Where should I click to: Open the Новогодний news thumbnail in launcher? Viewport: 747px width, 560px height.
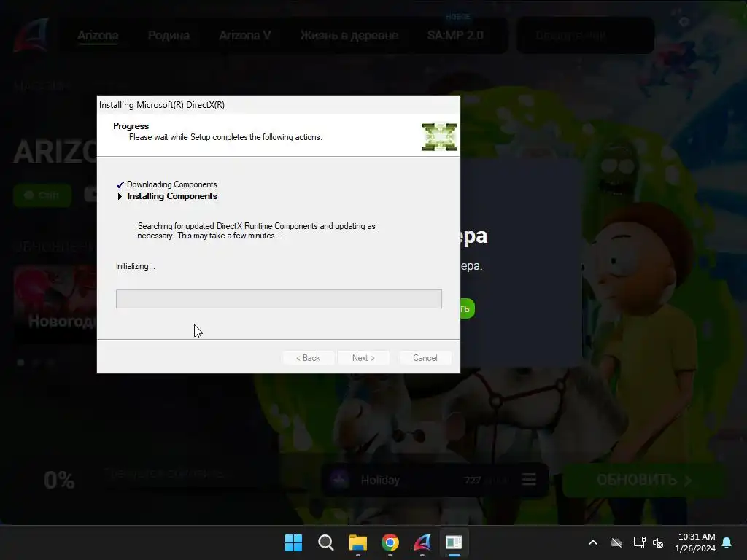point(55,305)
